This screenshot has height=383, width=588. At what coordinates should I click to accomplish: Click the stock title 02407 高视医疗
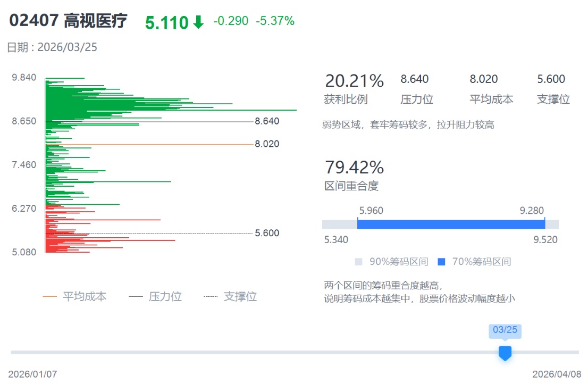point(68,21)
